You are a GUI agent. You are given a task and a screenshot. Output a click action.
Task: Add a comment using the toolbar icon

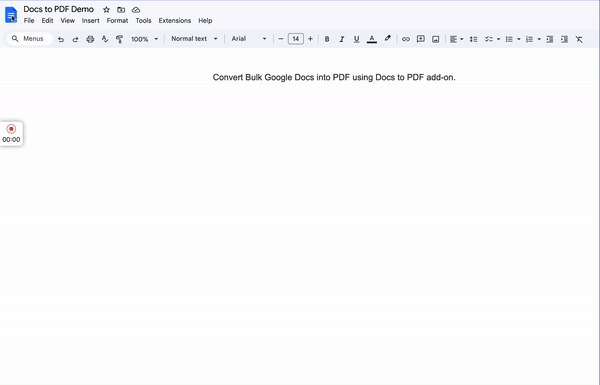[x=421, y=39]
